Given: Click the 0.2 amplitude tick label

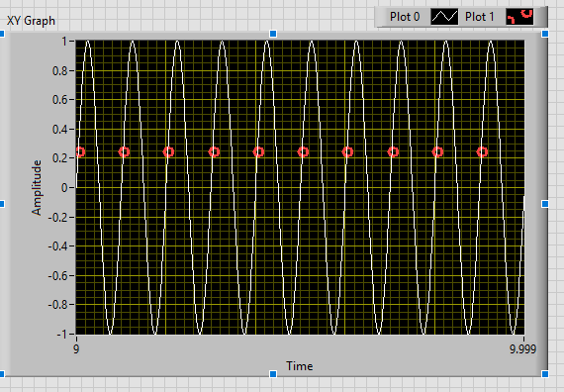Looking at the screenshot, I should (60, 158).
